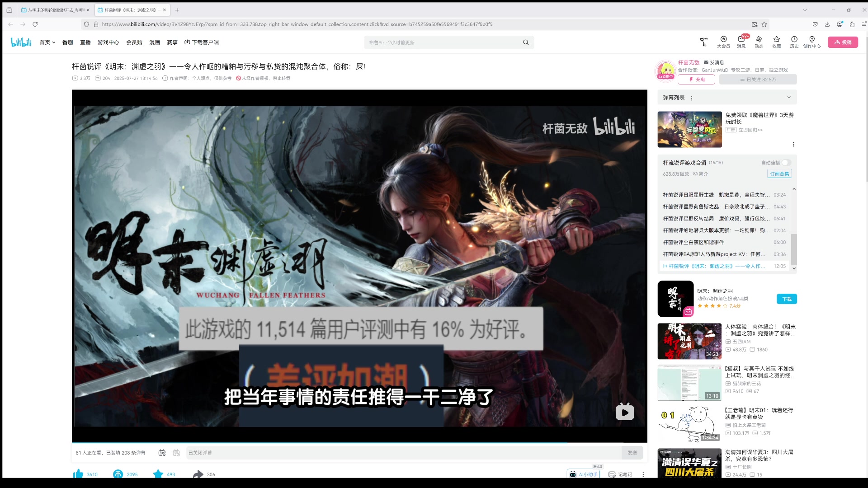This screenshot has width=868, height=488.
Task: Open a new browser tab with plus
Action: pos(177,10)
